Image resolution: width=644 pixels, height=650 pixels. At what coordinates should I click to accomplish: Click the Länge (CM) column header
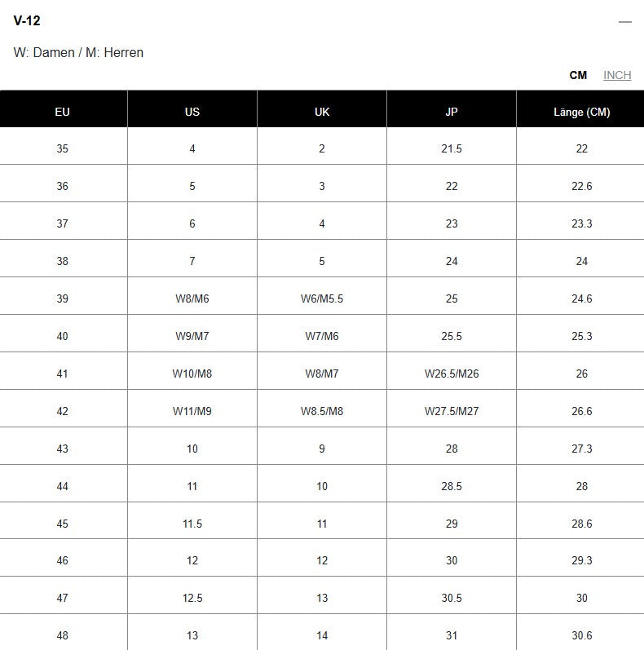pyautogui.click(x=581, y=112)
